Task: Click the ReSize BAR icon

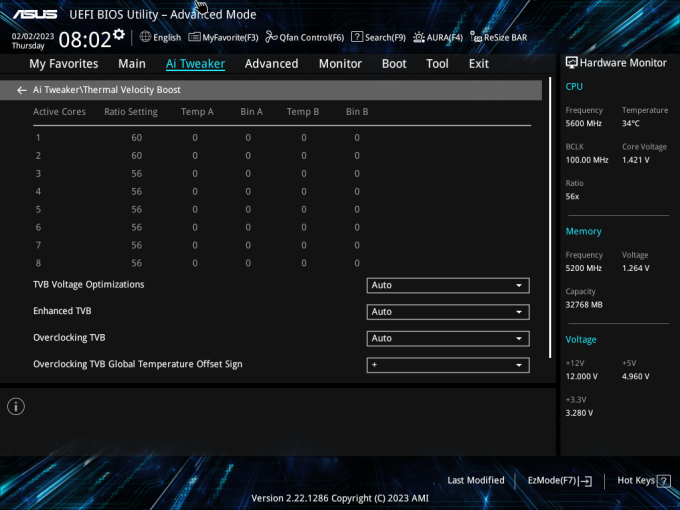Action: pos(476,38)
